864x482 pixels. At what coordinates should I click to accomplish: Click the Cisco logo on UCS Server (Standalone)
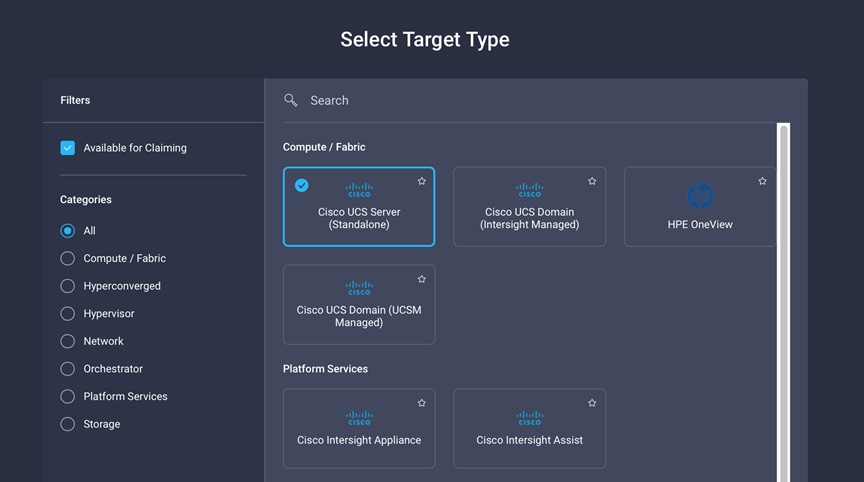click(359, 190)
